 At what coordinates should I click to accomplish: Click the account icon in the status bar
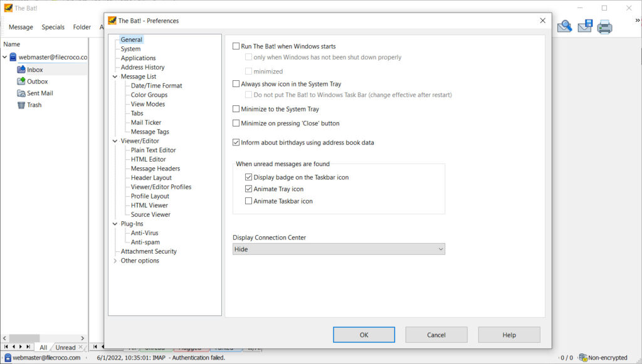(8, 358)
